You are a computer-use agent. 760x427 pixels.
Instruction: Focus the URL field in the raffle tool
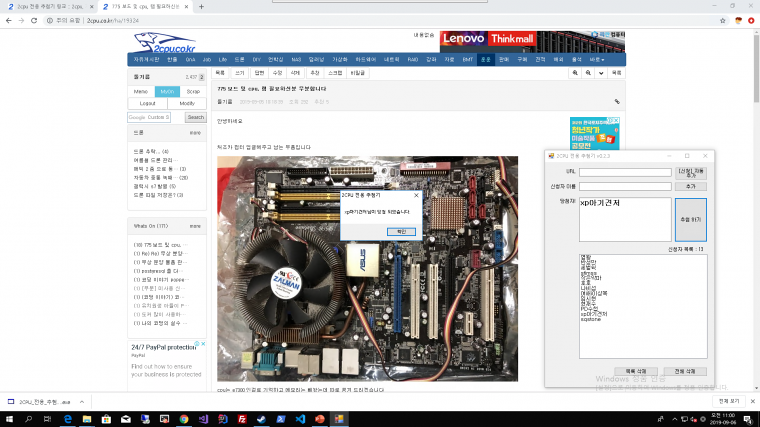click(x=625, y=172)
